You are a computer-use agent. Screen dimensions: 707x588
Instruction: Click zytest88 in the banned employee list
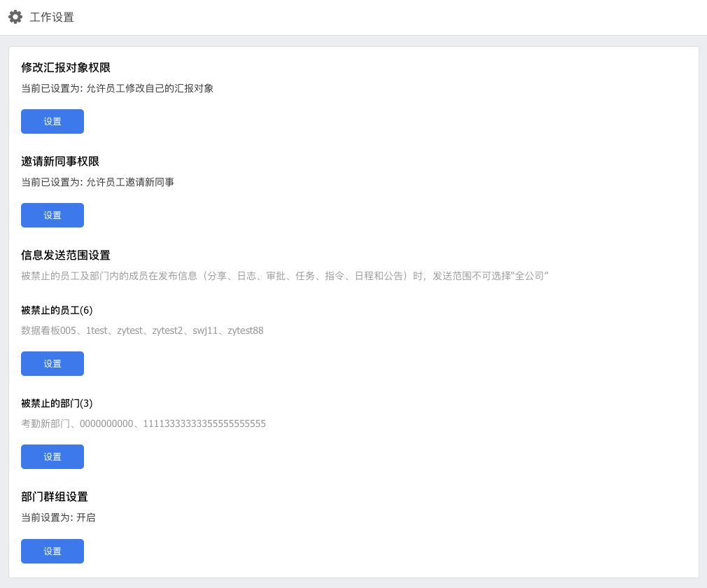[x=245, y=330]
